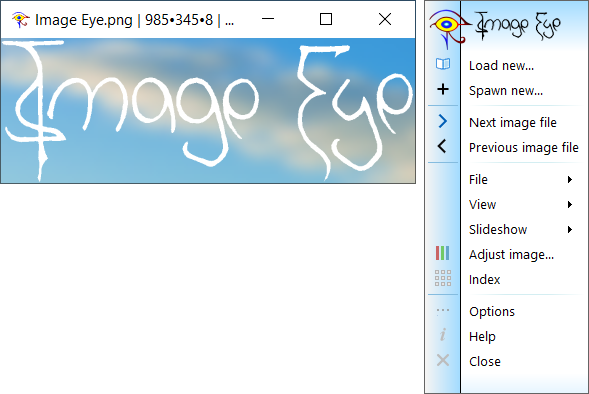Image resolution: width=589 pixels, height=394 pixels.
Task: Click the three dots Options icon
Action: 443,311
